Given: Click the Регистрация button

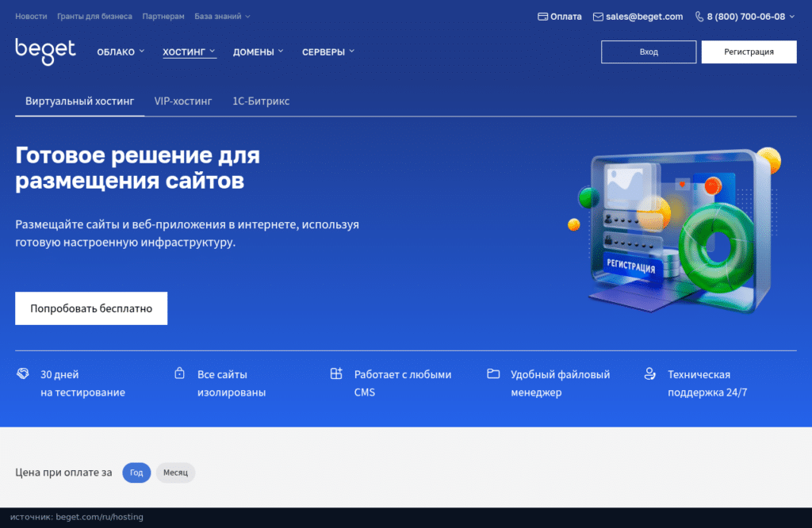Looking at the screenshot, I should [749, 52].
